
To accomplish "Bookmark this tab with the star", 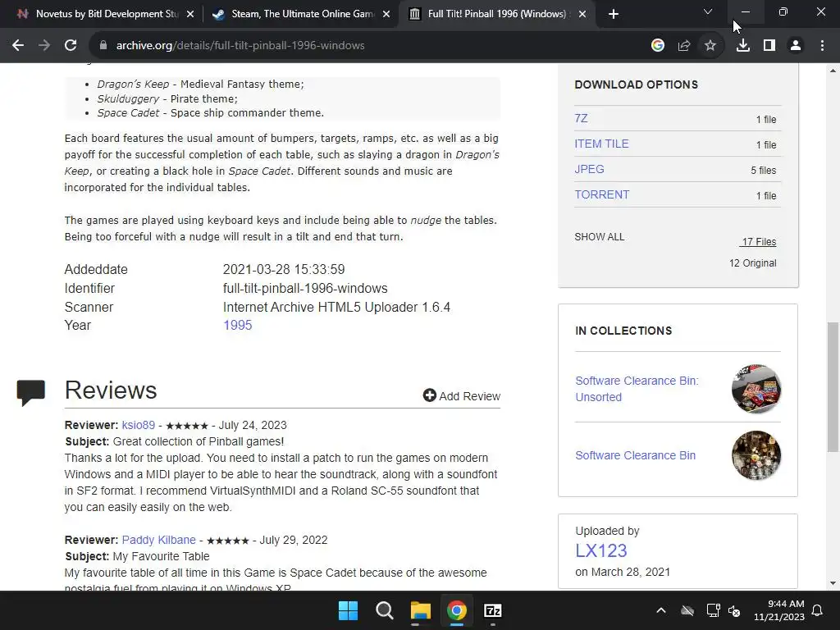I will (x=710, y=46).
